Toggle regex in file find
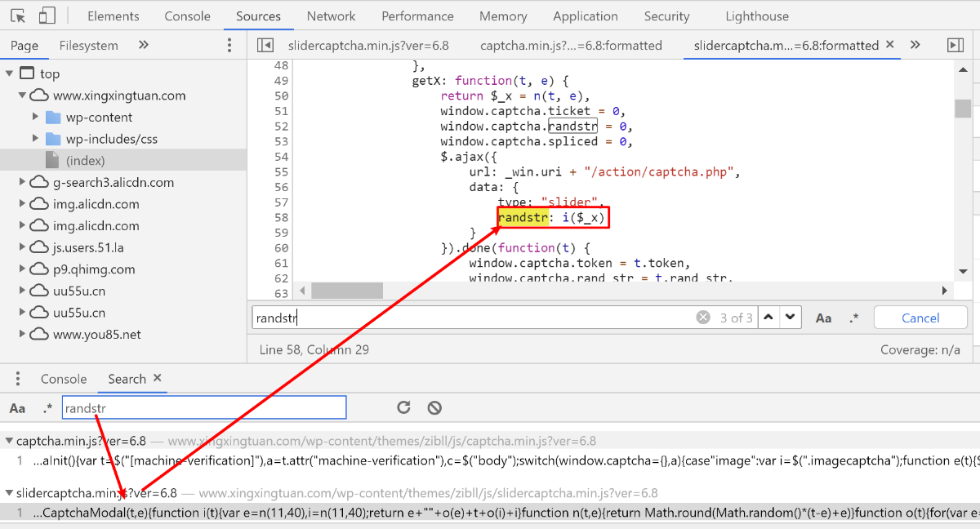 [x=853, y=318]
